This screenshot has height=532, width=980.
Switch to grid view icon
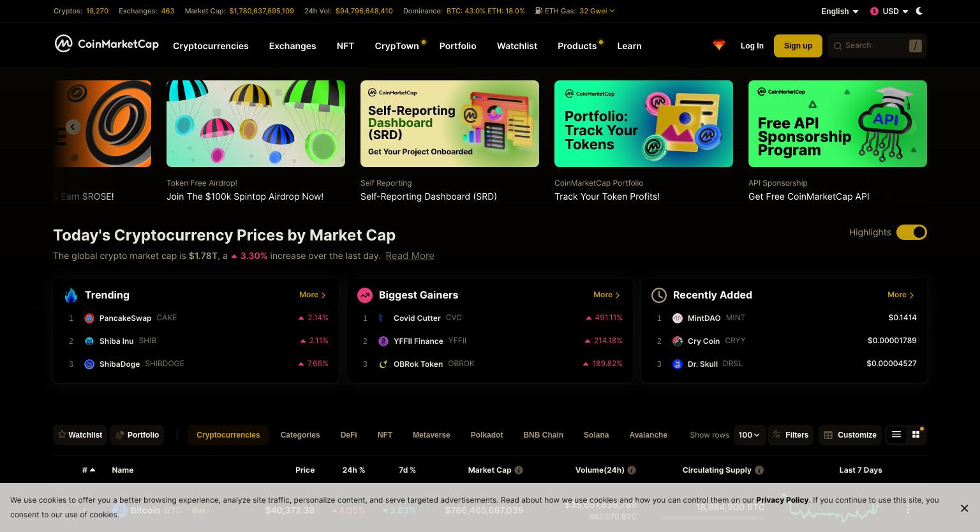pos(916,434)
